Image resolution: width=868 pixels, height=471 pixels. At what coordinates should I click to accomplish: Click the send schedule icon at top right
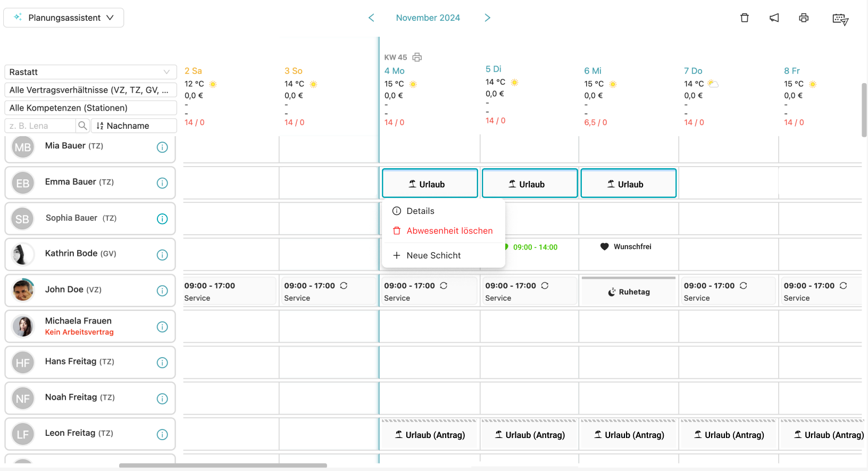[x=840, y=19]
